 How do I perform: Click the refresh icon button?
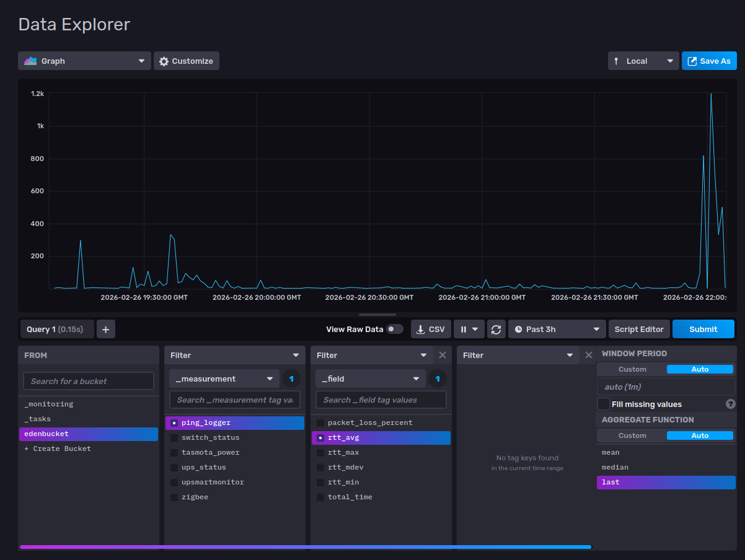496,330
